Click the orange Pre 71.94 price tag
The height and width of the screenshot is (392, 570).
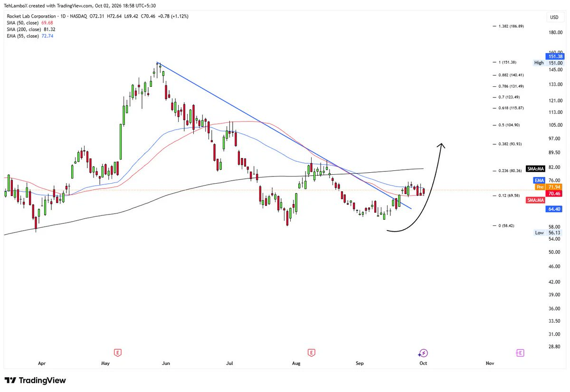pyautogui.click(x=549, y=187)
